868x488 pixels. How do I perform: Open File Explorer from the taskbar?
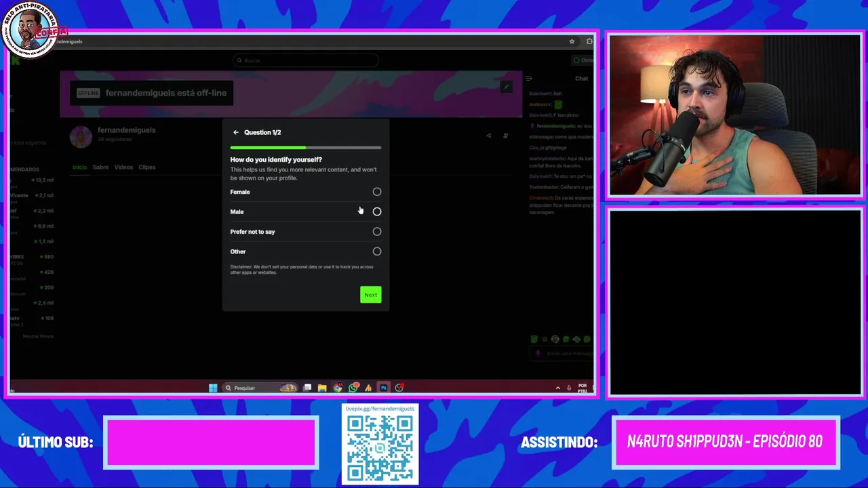[322, 388]
